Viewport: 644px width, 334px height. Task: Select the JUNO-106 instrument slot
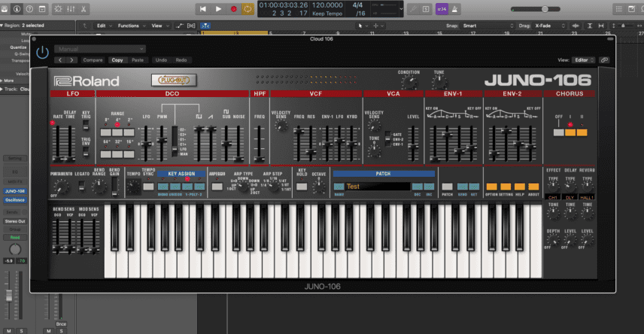[x=15, y=191]
